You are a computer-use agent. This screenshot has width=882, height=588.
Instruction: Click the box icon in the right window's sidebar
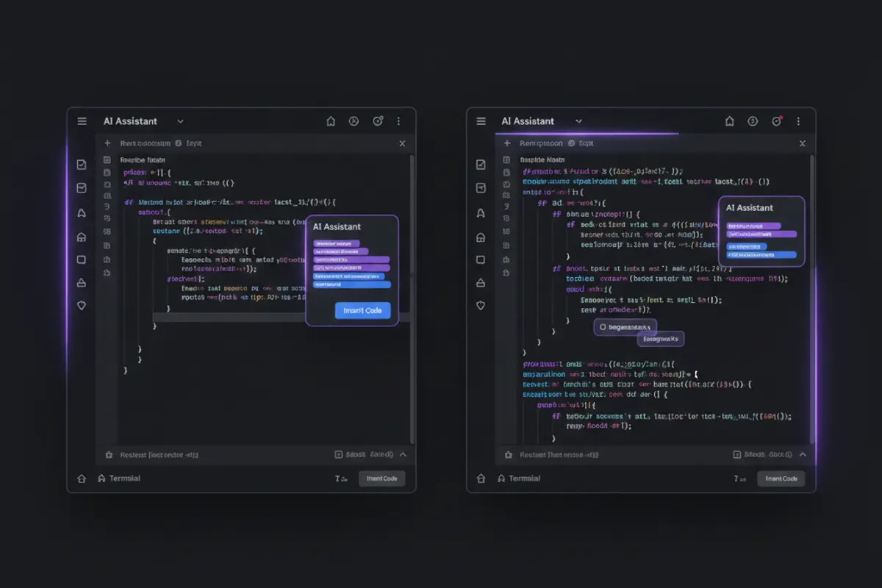click(x=480, y=259)
